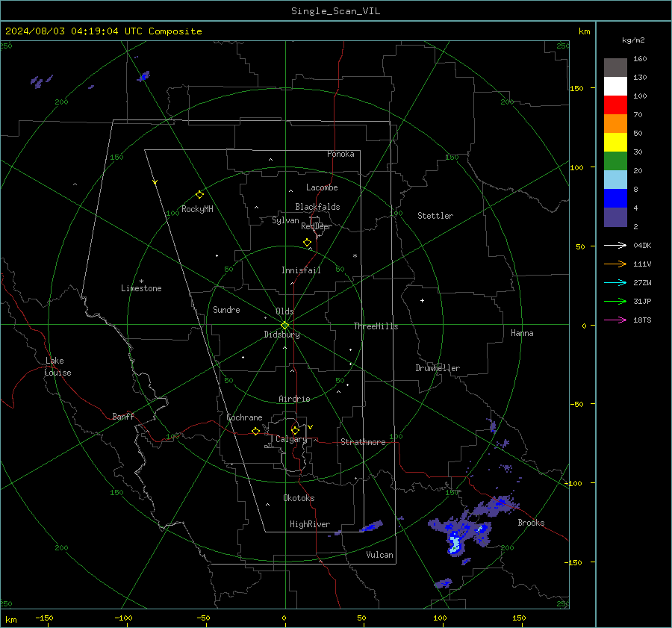The height and width of the screenshot is (628, 672).
Task: Click the Cochrane town label
Action: coord(244,417)
